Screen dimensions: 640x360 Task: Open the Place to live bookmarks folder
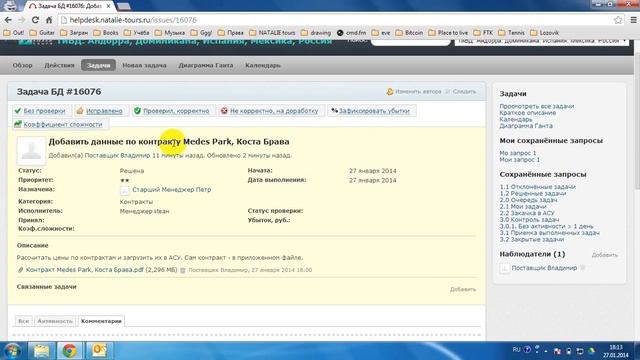click(x=448, y=33)
